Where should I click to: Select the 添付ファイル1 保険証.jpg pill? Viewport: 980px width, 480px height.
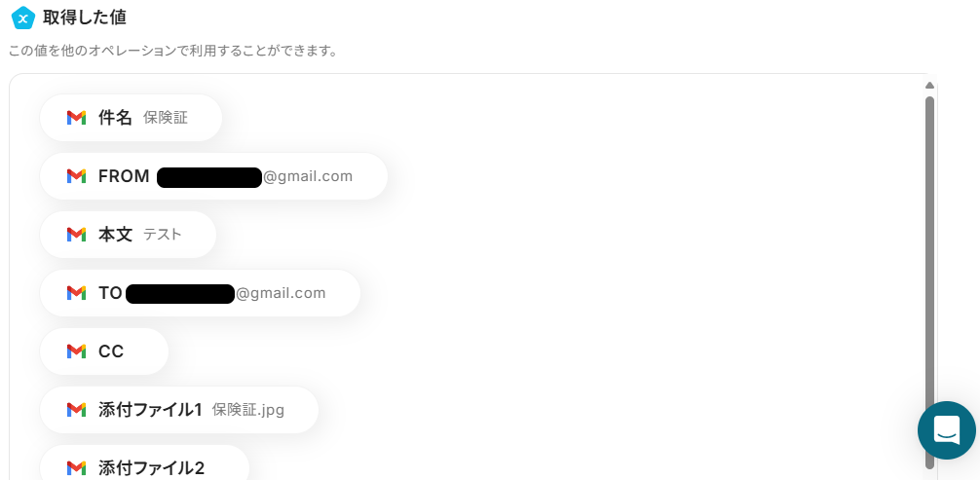pyautogui.click(x=179, y=409)
